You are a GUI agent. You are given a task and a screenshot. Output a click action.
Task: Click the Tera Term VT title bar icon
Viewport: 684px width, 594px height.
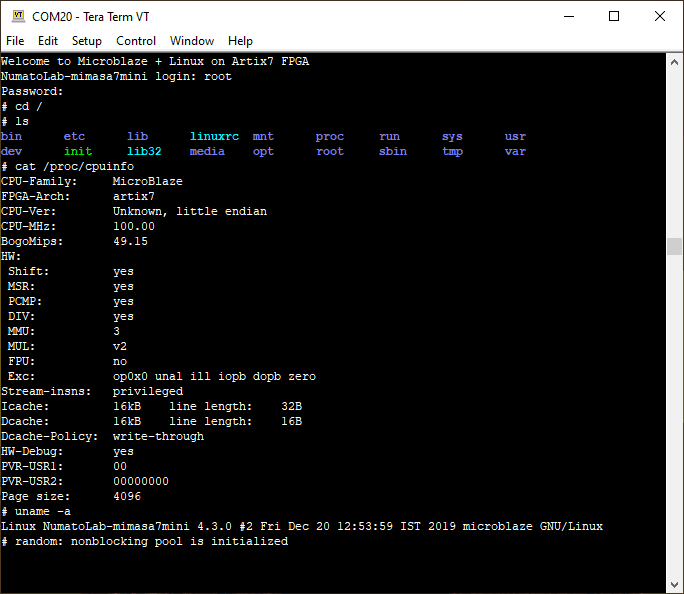(x=17, y=17)
